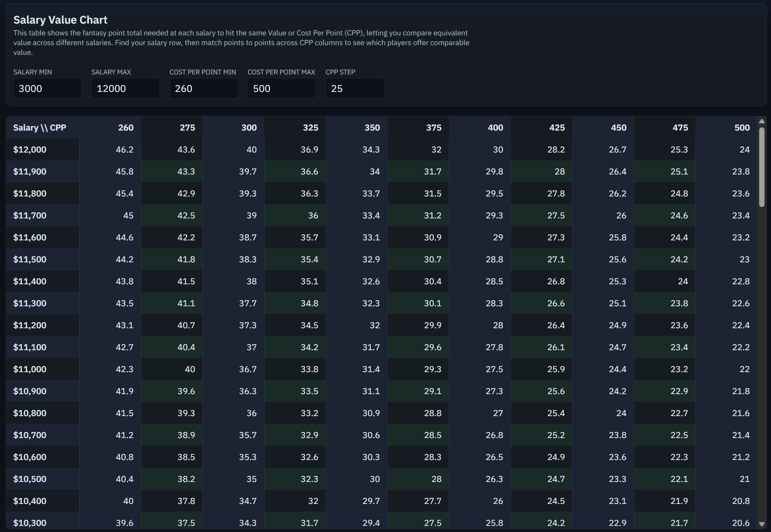Click the Salary Value Chart heading

(60, 20)
